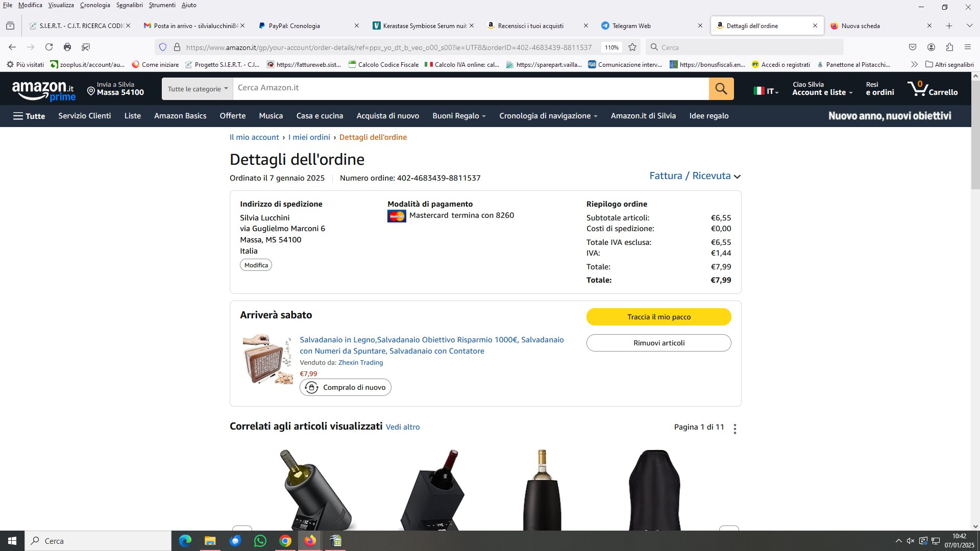Open the Salvadanaio product thumbnail image
The width and height of the screenshot is (980, 551).
267,359
